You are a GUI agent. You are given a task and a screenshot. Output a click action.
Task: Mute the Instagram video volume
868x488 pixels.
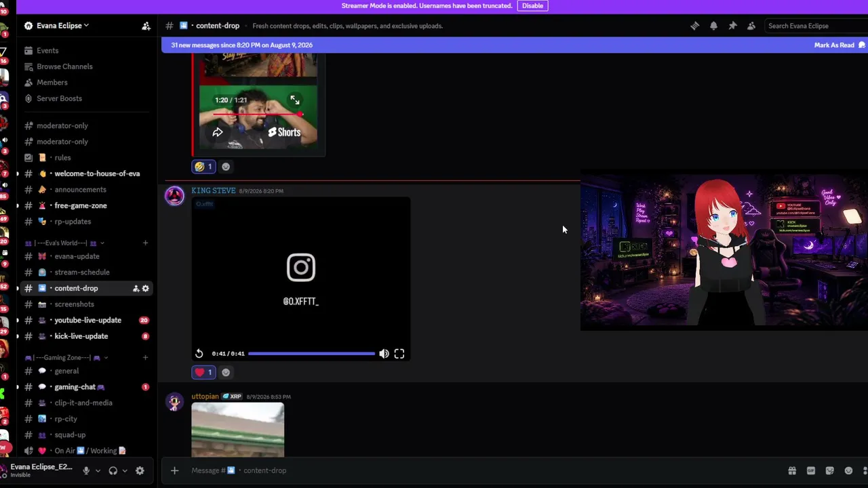point(384,354)
